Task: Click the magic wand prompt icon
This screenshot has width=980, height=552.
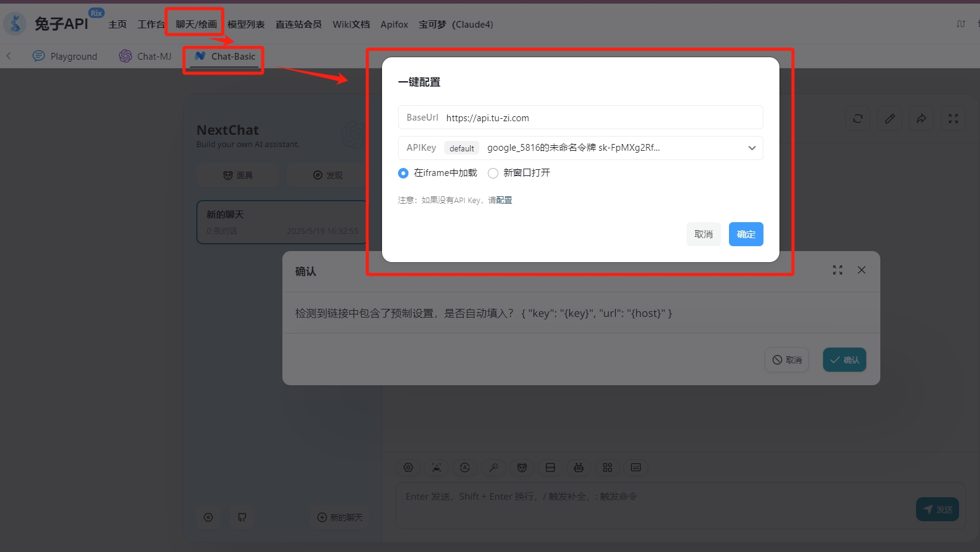Action: coord(493,468)
